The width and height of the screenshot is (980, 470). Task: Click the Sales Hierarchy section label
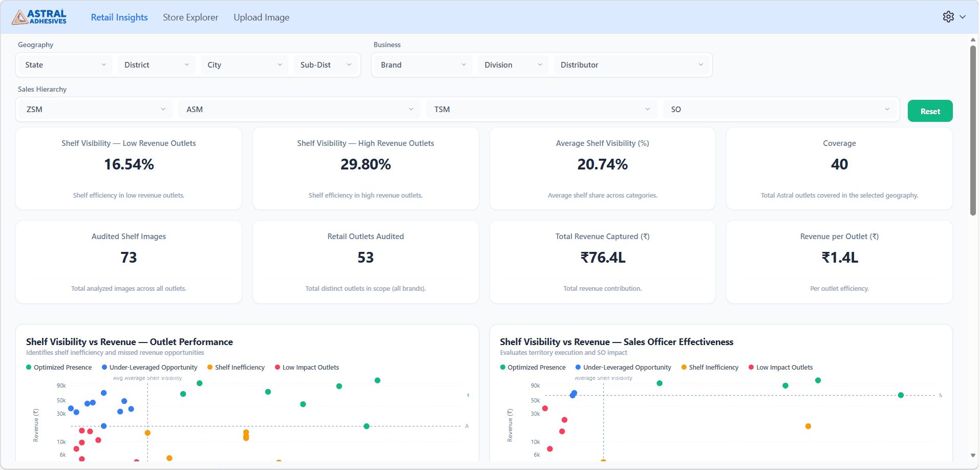(x=42, y=90)
